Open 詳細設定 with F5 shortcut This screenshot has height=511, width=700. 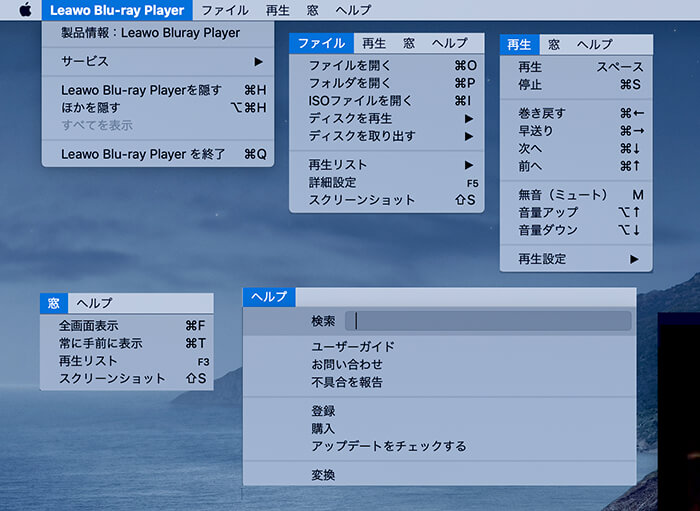[x=387, y=183]
